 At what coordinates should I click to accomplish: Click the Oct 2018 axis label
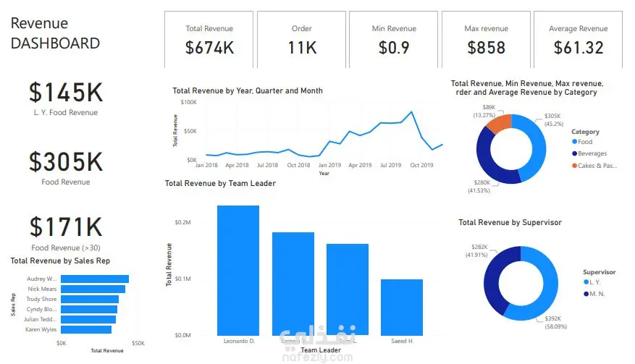(298, 165)
